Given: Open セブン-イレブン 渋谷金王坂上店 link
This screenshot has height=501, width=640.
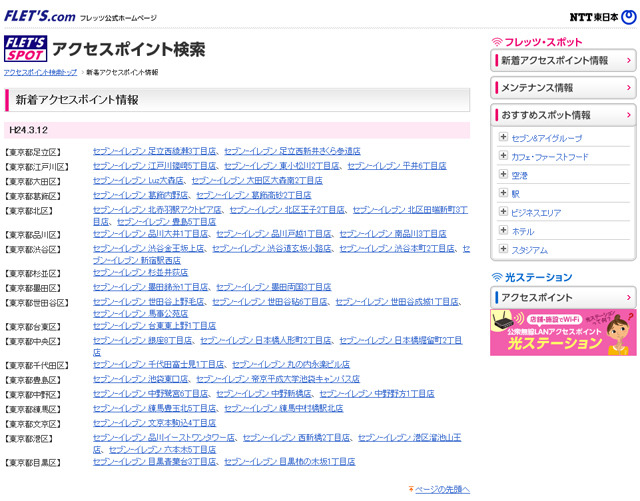Looking at the screenshot, I should coord(149,249).
